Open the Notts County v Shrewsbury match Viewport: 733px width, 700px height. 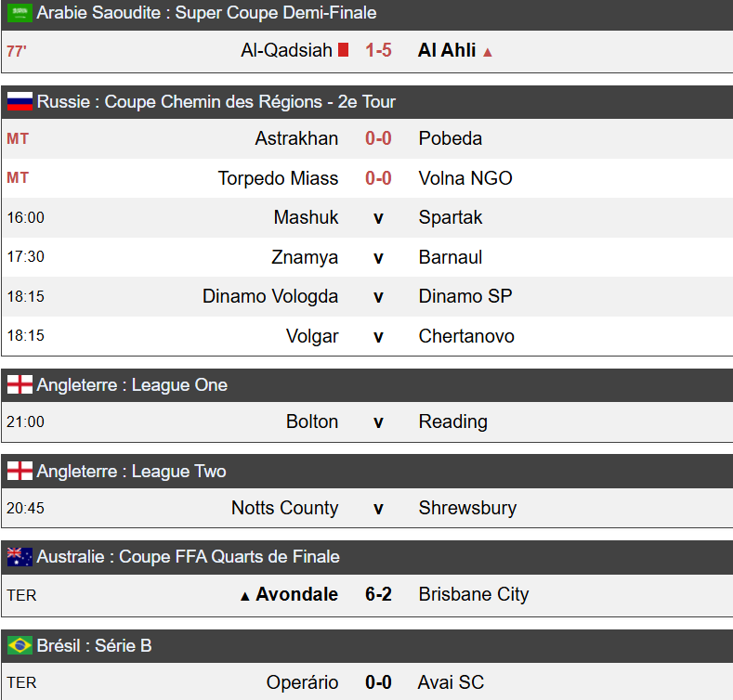point(378,508)
